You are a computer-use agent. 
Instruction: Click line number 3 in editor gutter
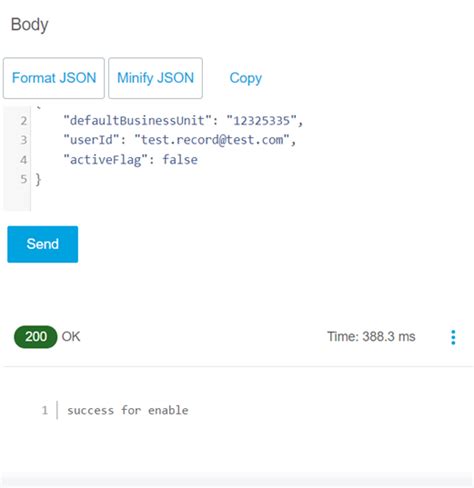pos(23,140)
